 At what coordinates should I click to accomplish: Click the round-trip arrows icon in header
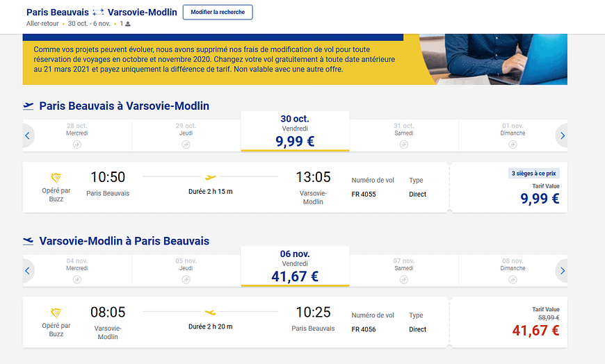[98, 13]
